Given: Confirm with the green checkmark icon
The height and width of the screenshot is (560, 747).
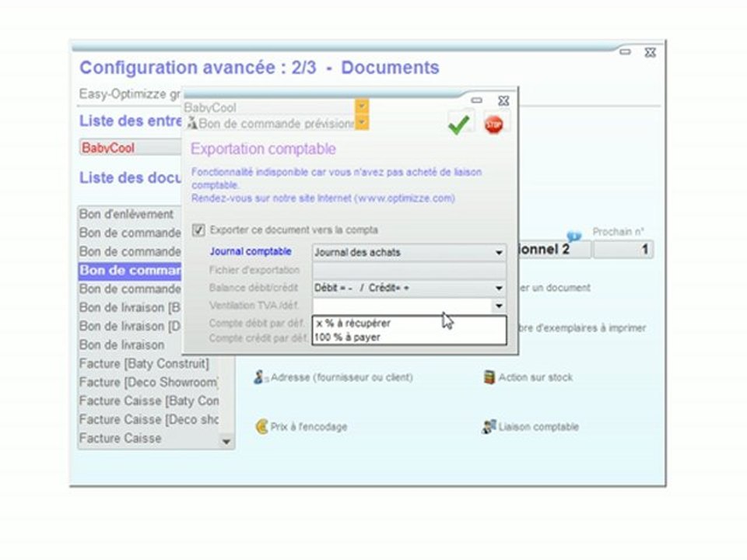Looking at the screenshot, I should click(x=459, y=124).
